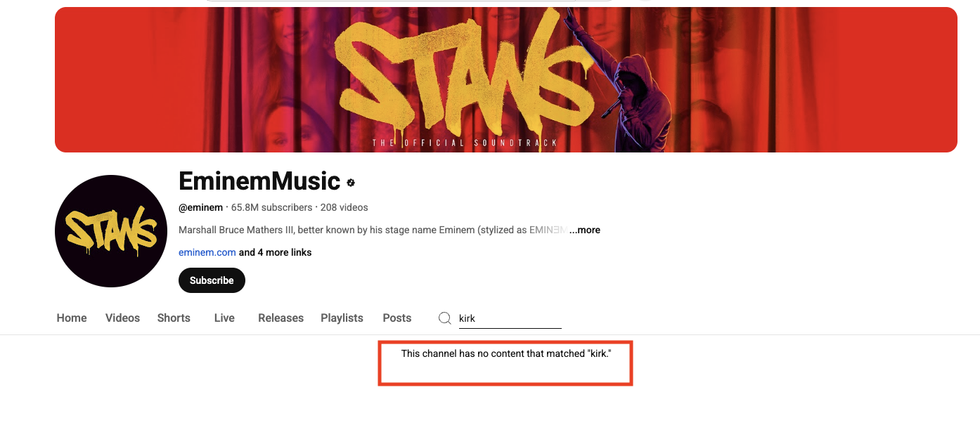The image size is (980, 437).
Task: Expand the channel description with ...more
Action: pyautogui.click(x=585, y=230)
